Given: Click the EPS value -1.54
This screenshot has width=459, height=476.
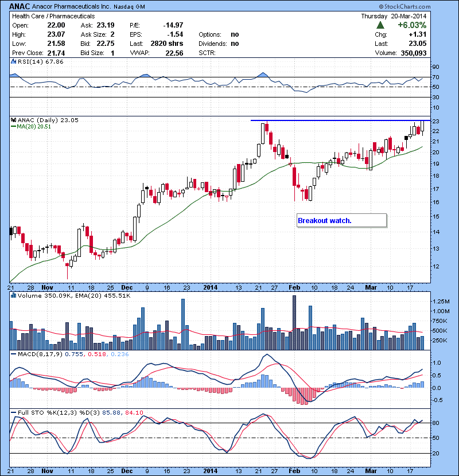Looking at the screenshot, I should [x=175, y=34].
